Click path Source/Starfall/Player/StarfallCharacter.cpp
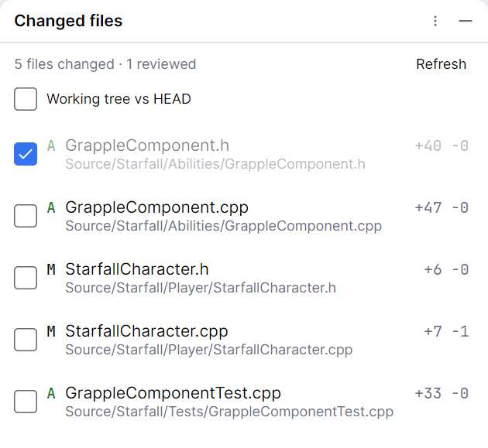 (x=209, y=350)
